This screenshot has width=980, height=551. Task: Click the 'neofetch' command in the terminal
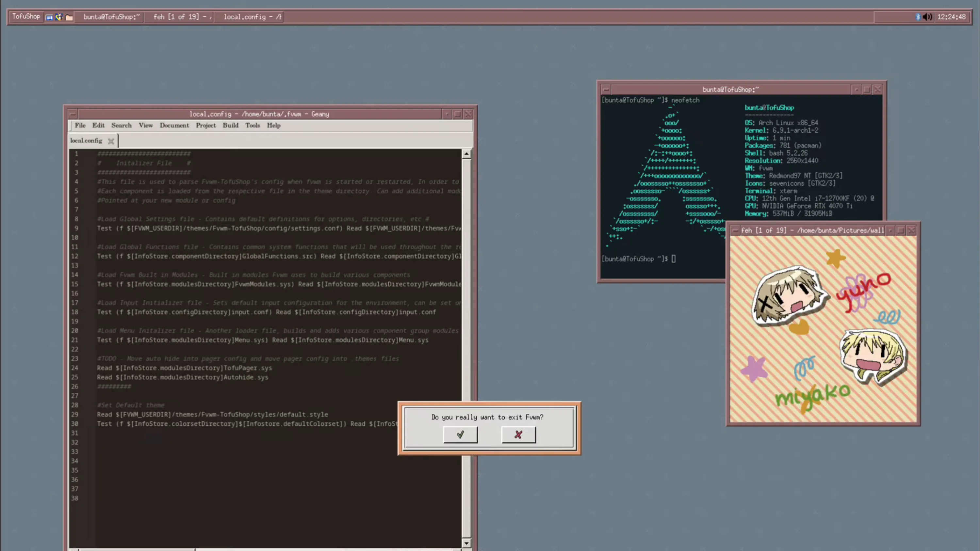point(685,101)
